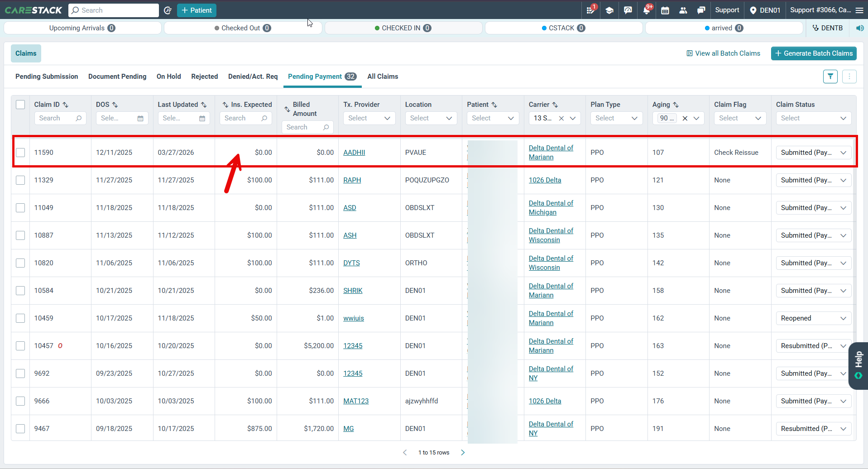Clear the Aging filter with the X icon
Screen dimensions: 868x469
coord(685,118)
